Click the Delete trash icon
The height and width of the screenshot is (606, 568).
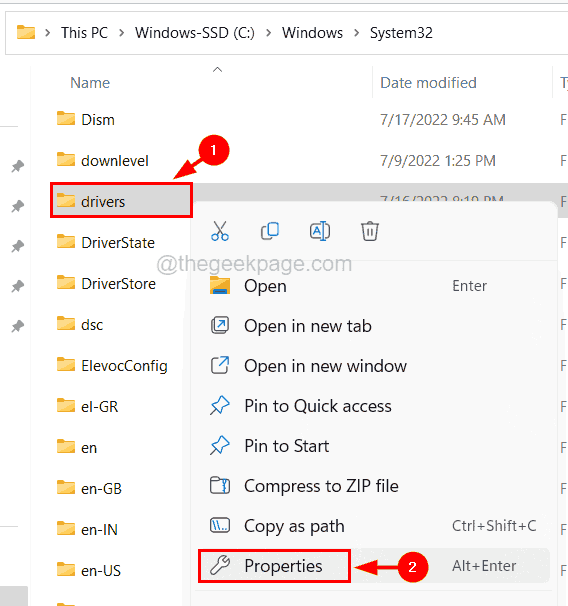pyautogui.click(x=370, y=231)
